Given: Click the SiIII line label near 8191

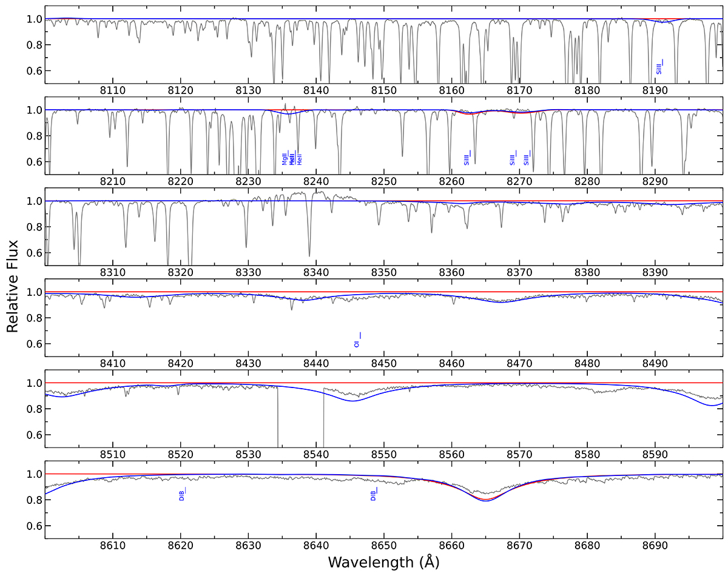Looking at the screenshot, I should pos(659,68).
